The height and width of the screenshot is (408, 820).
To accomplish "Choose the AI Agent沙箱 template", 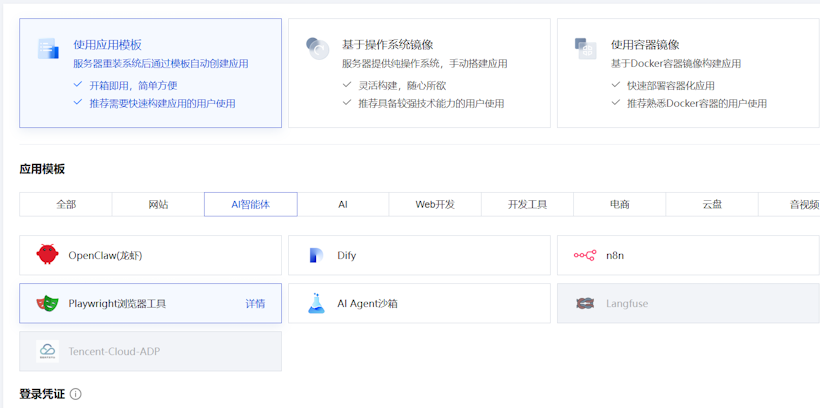I will tap(419, 303).
